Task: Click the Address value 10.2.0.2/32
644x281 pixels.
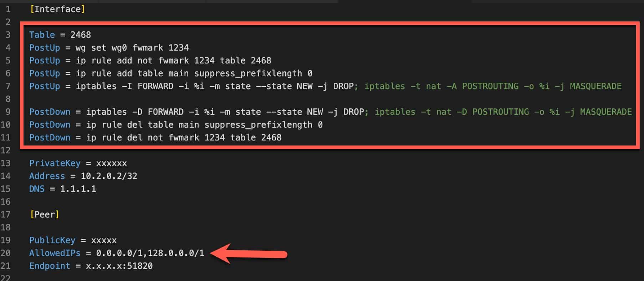Action: point(109,176)
